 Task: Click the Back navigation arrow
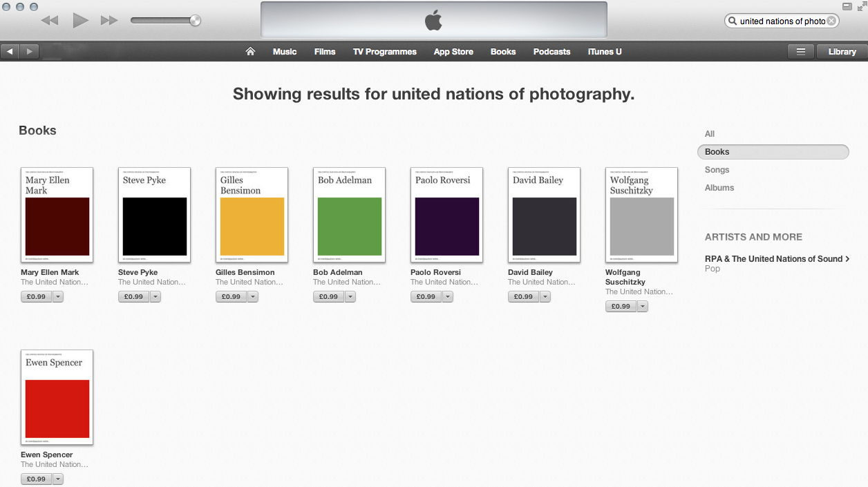[x=10, y=51]
